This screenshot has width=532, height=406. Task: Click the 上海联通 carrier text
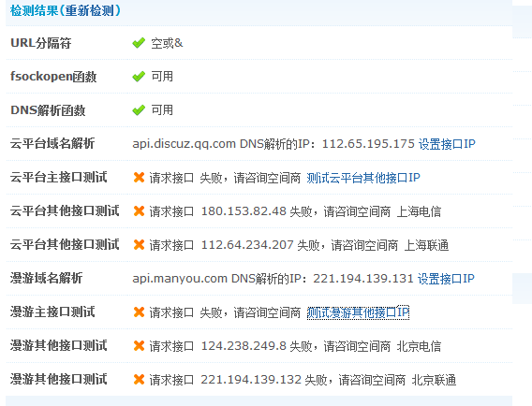pyautogui.click(x=426, y=245)
